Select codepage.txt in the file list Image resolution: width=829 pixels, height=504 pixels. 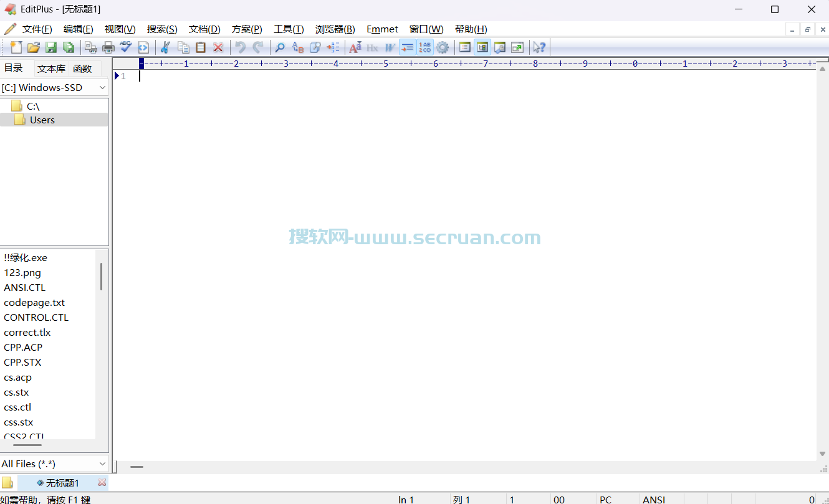(34, 303)
